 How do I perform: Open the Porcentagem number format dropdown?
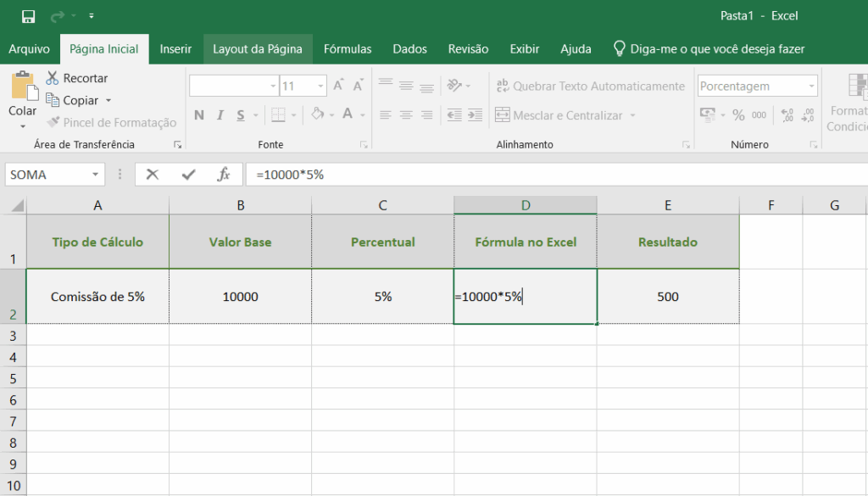click(811, 86)
